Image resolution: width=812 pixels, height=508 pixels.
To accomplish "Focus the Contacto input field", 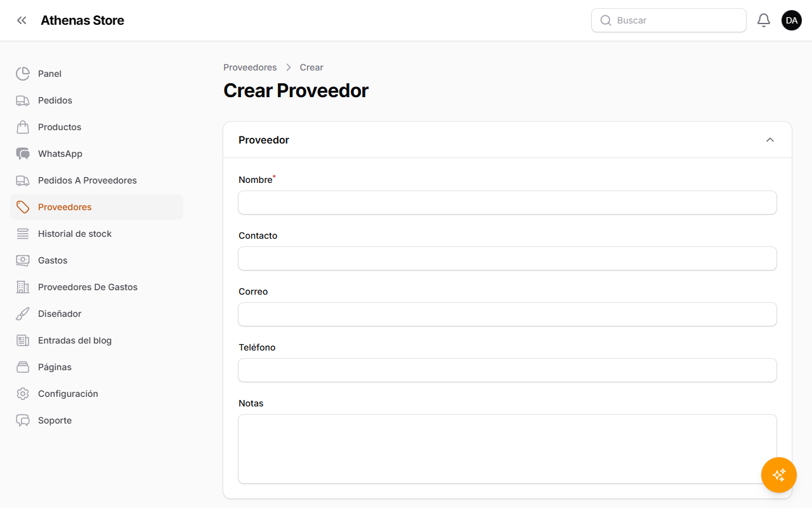I will pos(507,258).
